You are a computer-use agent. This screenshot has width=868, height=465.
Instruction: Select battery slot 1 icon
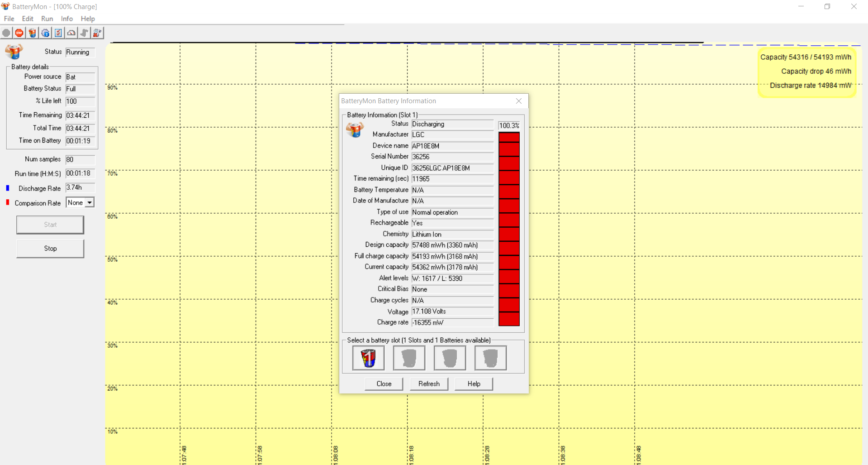[x=369, y=358]
